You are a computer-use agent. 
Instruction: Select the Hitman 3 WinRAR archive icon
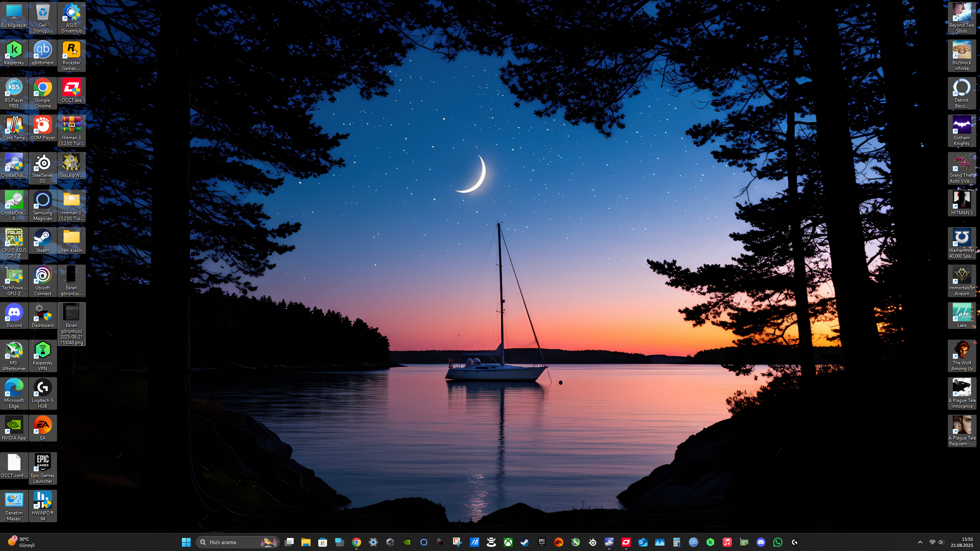(x=72, y=131)
